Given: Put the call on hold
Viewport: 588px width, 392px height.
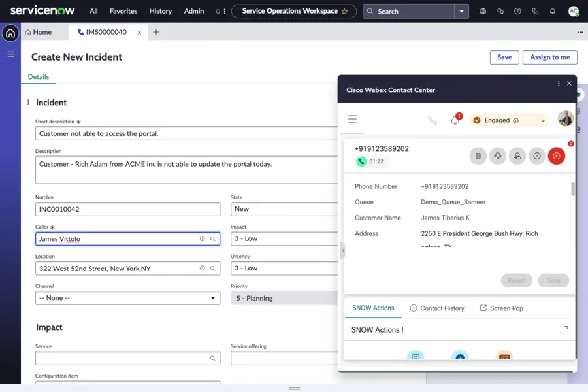Looking at the screenshot, I should (478, 156).
